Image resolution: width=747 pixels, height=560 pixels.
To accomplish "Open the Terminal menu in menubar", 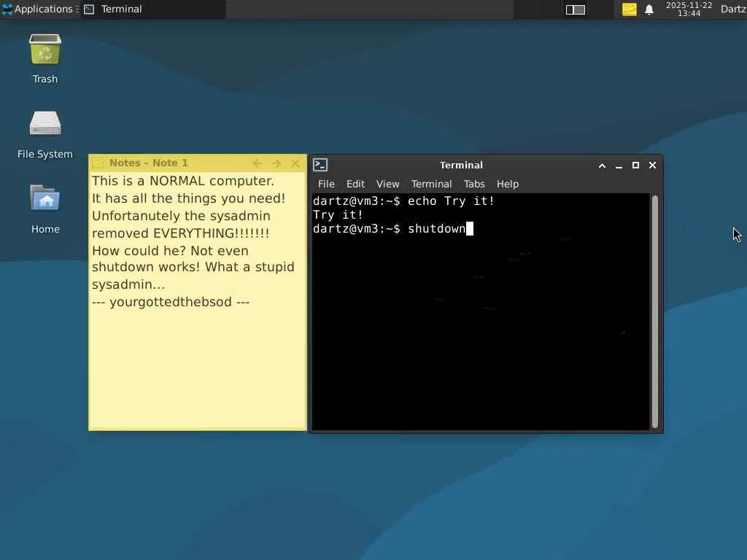I will pyautogui.click(x=431, y=184).
